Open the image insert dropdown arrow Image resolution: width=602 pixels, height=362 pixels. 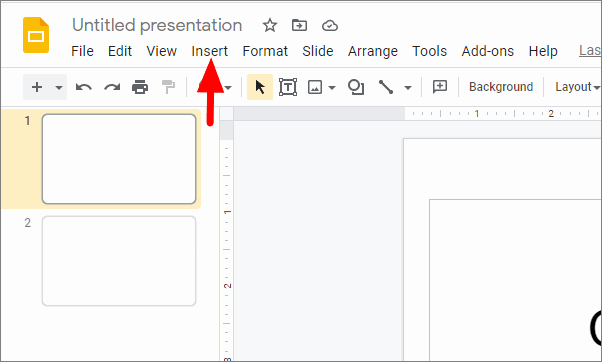tap(332, 88)
